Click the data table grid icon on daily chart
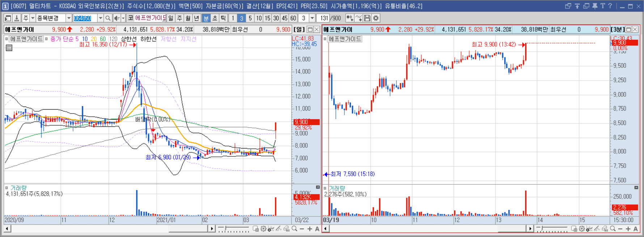The height and width of the screenshot is (237, 644). click(x=9, y=47)
